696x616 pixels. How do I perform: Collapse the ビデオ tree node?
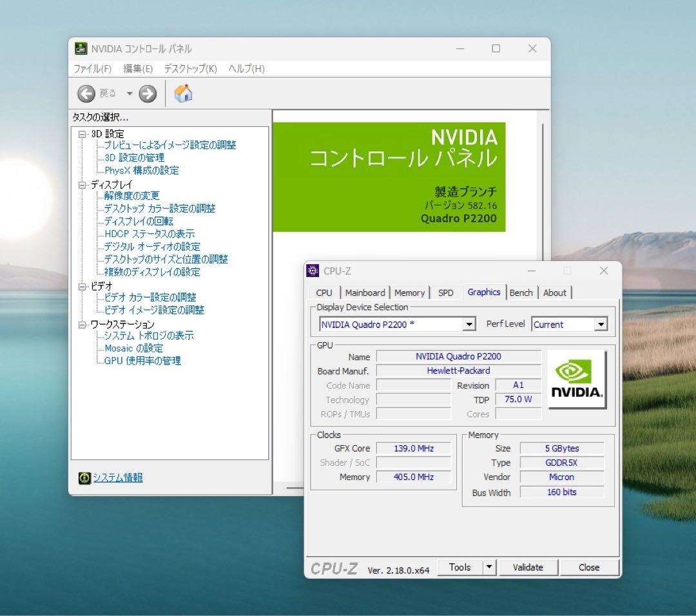82,287
